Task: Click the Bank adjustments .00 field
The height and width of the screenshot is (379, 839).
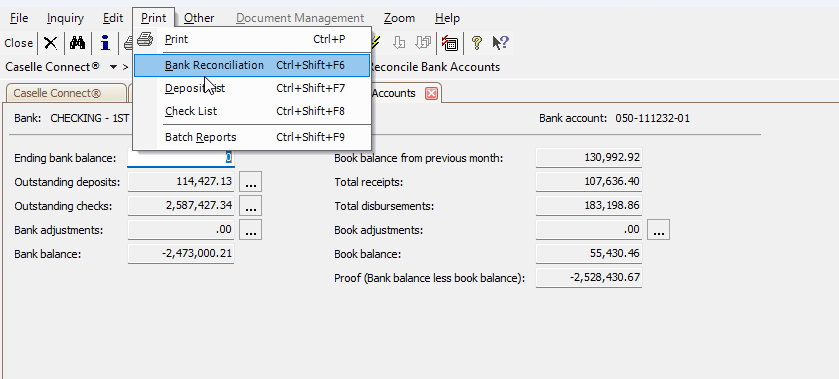Action: [181, 229]
